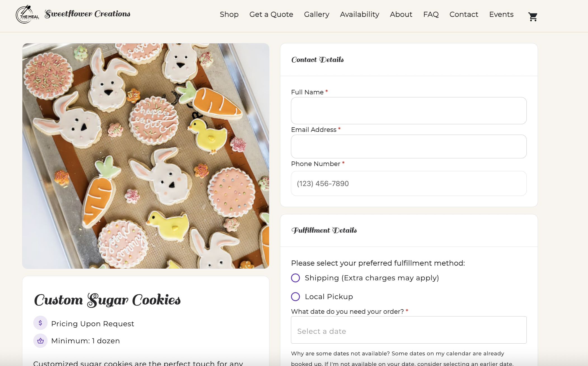
Task: Focus the Phone Number input field
Action: coord(409,183)
